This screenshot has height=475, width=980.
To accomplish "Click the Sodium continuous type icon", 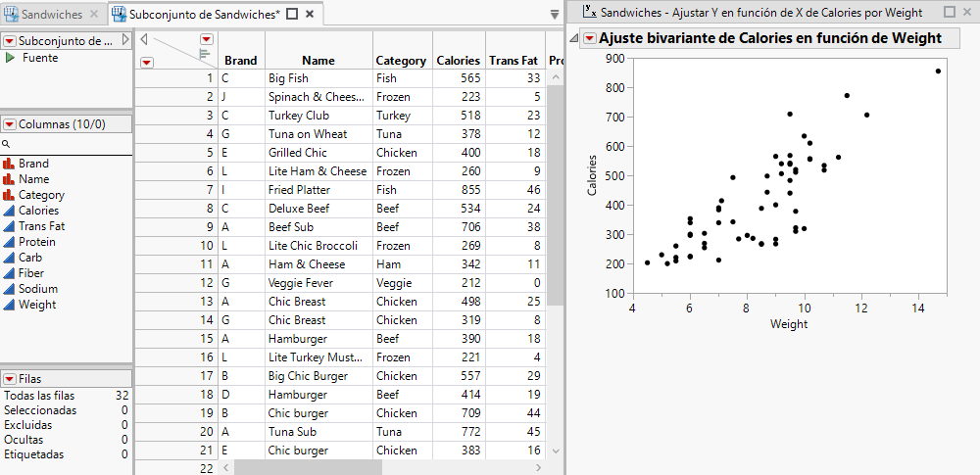I will click(9, 288).
